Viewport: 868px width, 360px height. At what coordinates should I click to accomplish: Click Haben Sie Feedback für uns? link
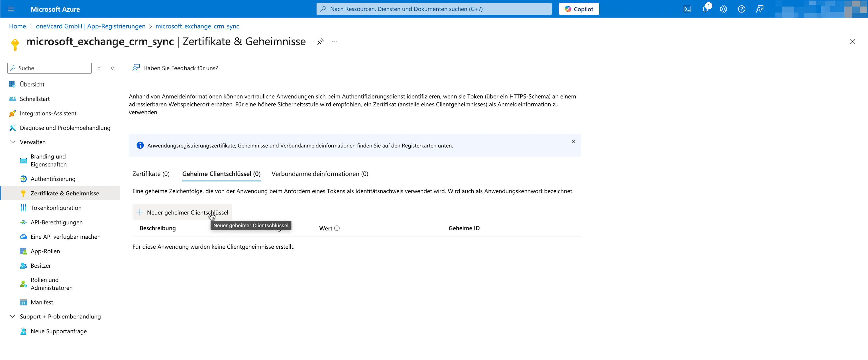coord(175,68)
